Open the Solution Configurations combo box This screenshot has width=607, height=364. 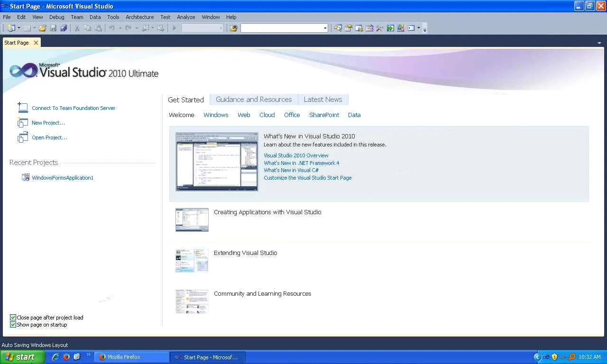tap(202, 28)
